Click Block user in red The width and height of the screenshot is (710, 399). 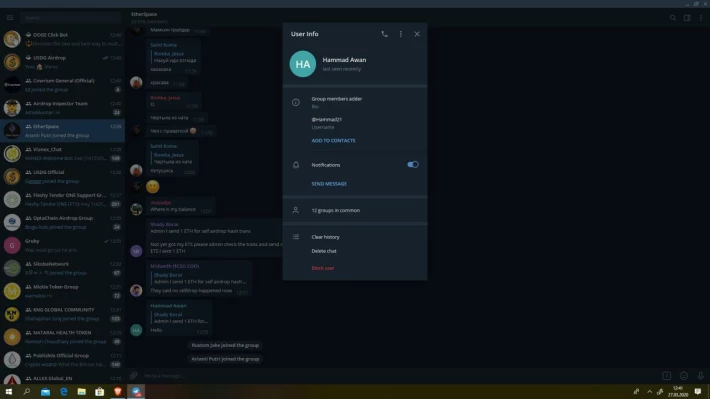pyautogui.click(x=323, y=268)
